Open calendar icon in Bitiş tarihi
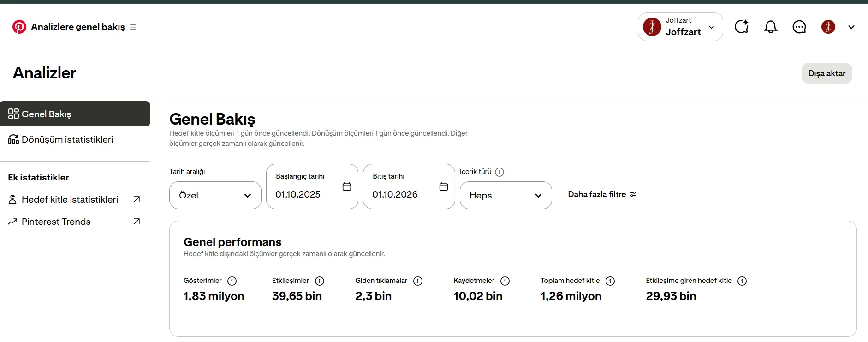 [x=444, y=186]
